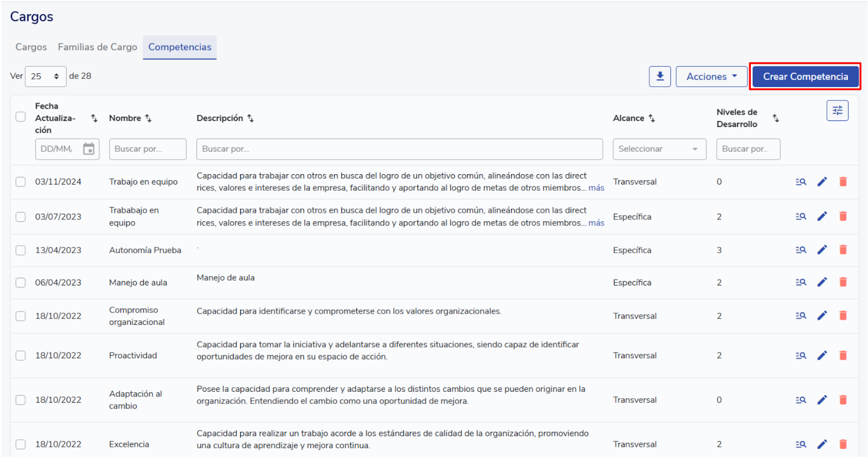Switch to the Cargos tab
The height and width of the screenshot is (459, 868).
(31, 47)
